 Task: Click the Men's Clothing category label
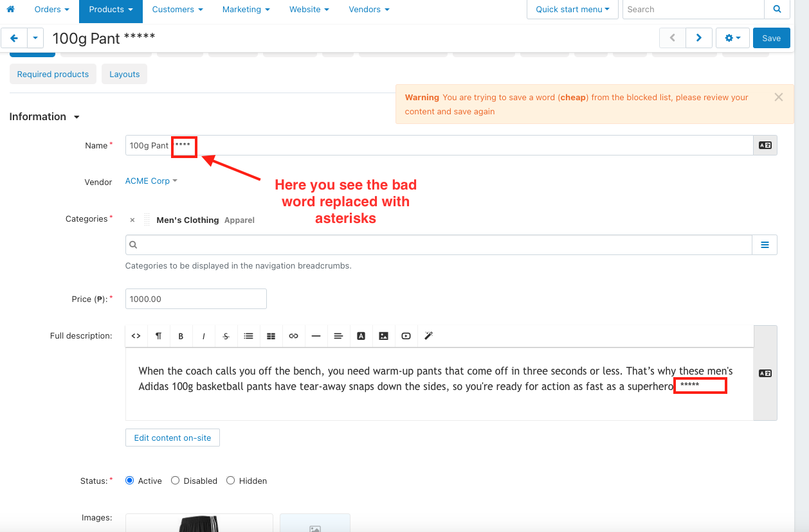tap(188, 220)
